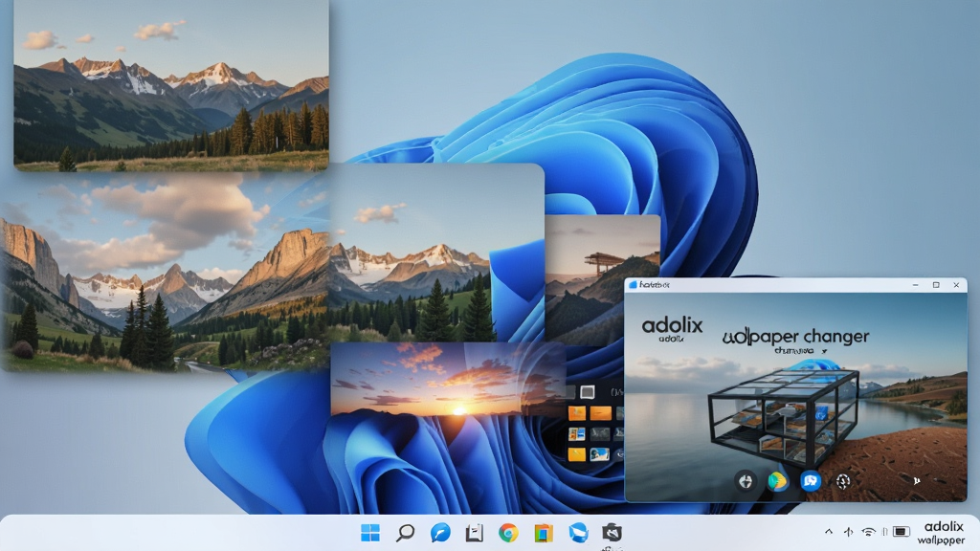Click the glass cube gallery graphic
This screenshot has height=551, width=980.
[784, 415]
